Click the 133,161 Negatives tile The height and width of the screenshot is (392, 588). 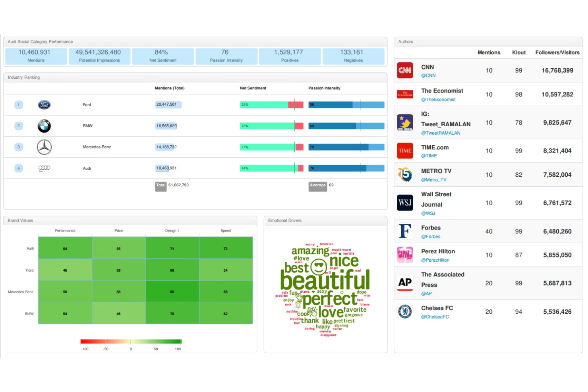tap(354, 56)
